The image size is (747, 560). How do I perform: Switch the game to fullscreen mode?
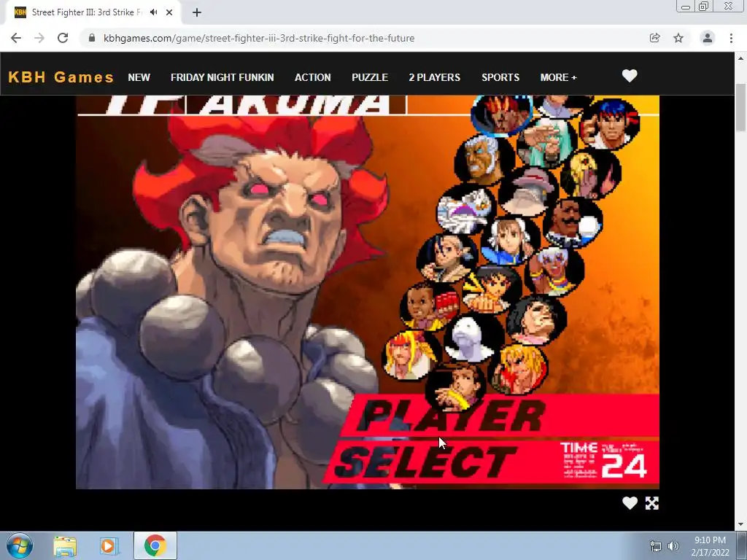[651, 503]
